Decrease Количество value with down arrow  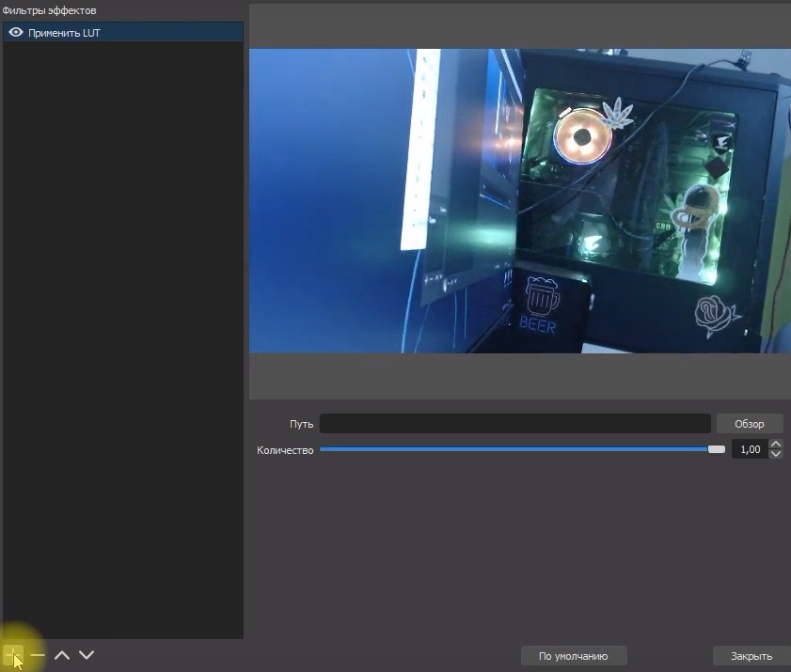pos(776,455)
